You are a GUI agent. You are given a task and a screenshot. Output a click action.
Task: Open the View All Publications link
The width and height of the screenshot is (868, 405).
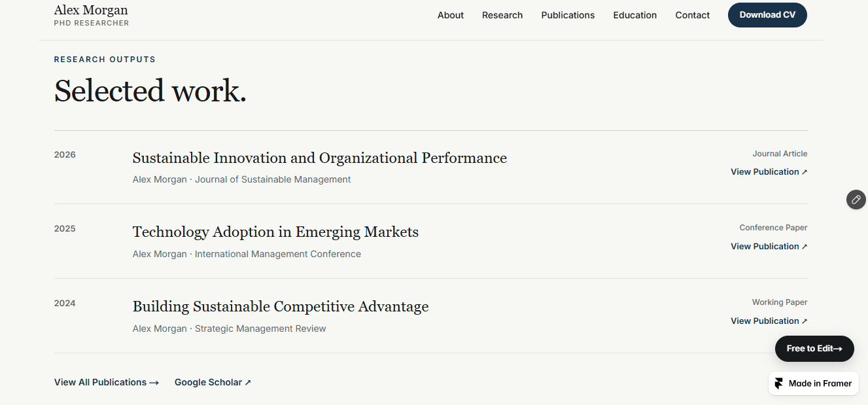pyautogui.click(x=107, y=383)
